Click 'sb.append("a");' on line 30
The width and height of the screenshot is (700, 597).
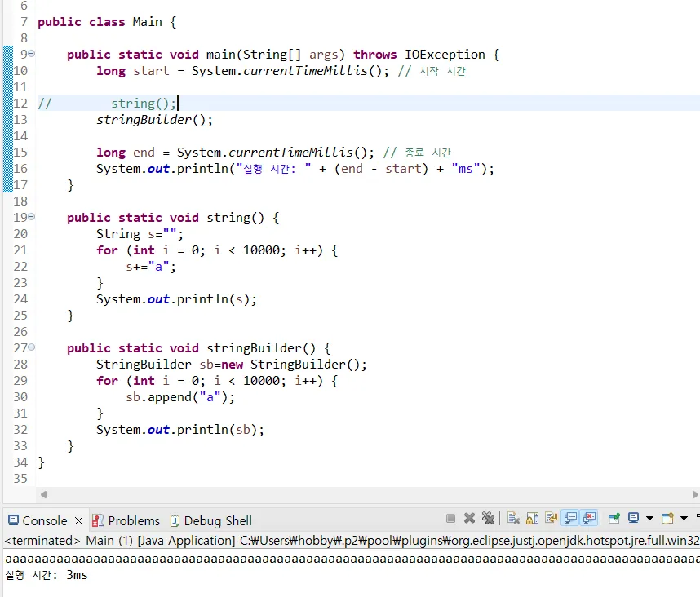click(x=180, y=397)
